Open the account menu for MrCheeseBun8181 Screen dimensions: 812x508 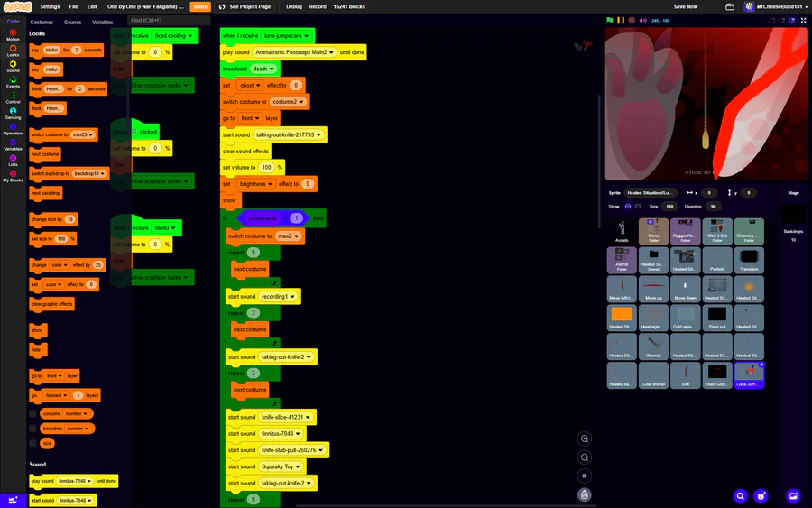[775, 6]
